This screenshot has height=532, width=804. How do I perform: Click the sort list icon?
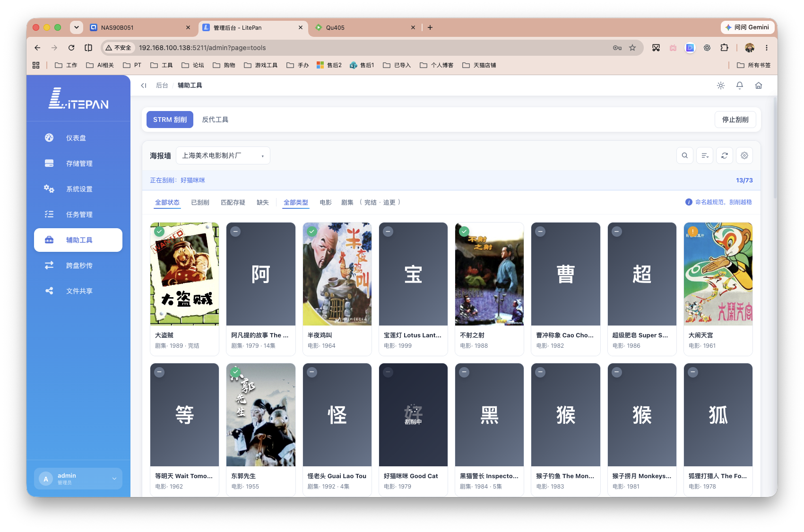point(705,155)
